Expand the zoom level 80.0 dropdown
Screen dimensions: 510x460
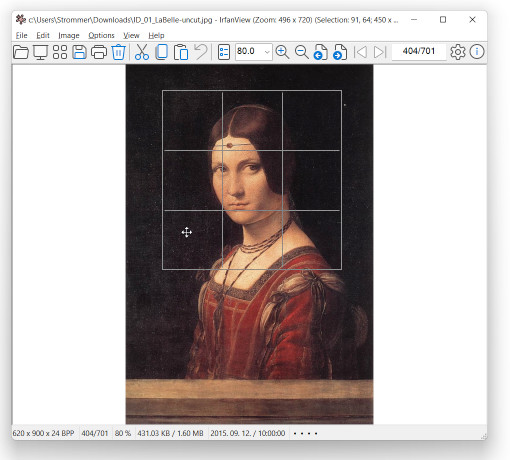[267, 52]
